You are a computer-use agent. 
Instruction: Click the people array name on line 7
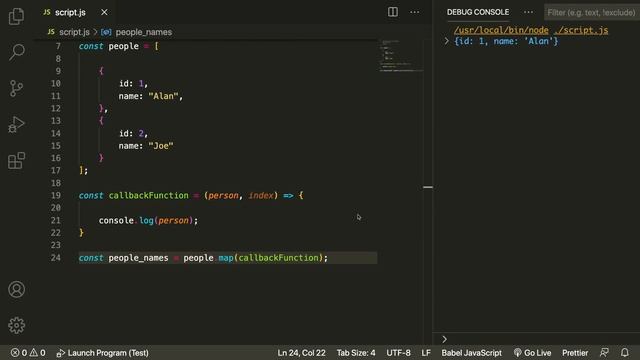pos(123,46)
